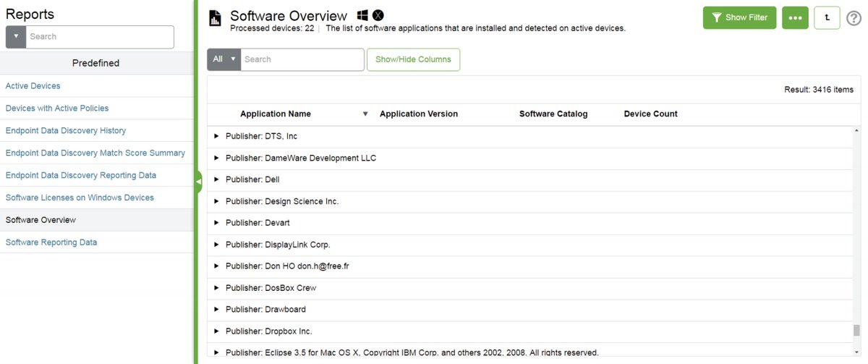
Task: Open the Reports search dropdown arrow
Action: (x=16, y=37)
